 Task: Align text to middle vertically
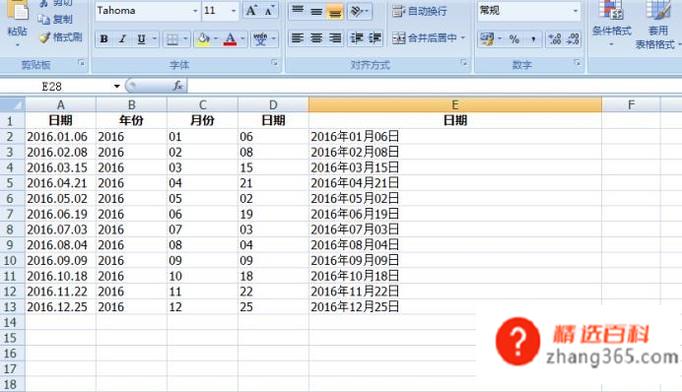point(316,11)
